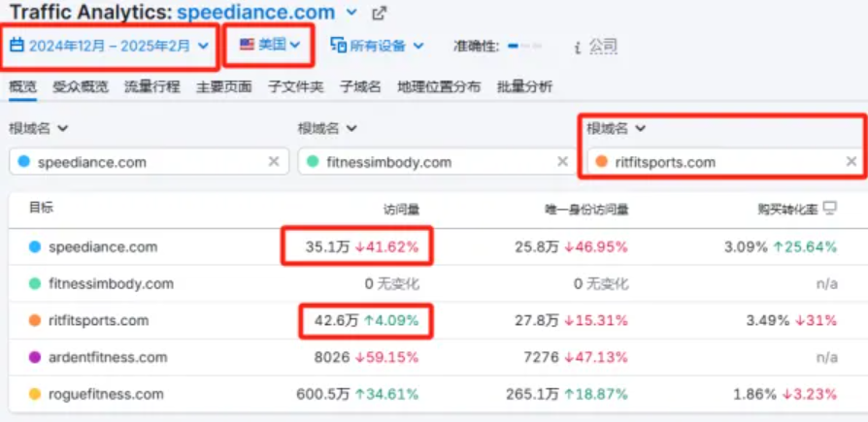Remove speediance.com from comparison field
This screenshot has height=422, width=868.
click(x=274, y=162)
